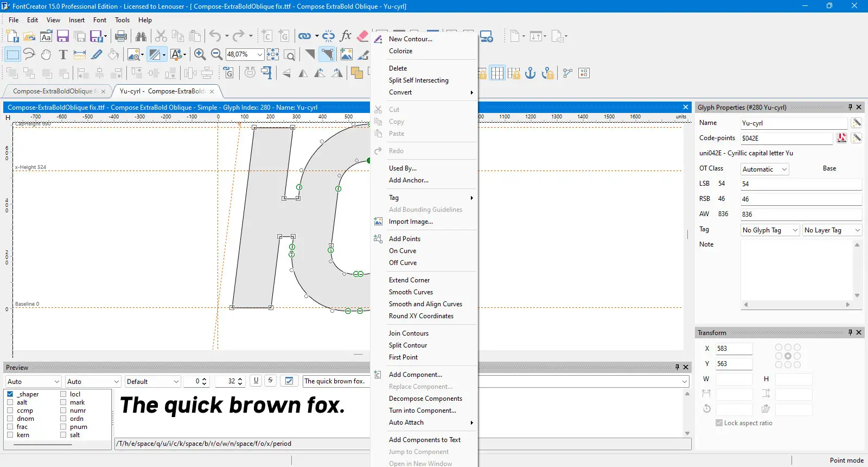Screen dimensions: 868x467
Task: Toggle the grid display icon
Action: 497,73
